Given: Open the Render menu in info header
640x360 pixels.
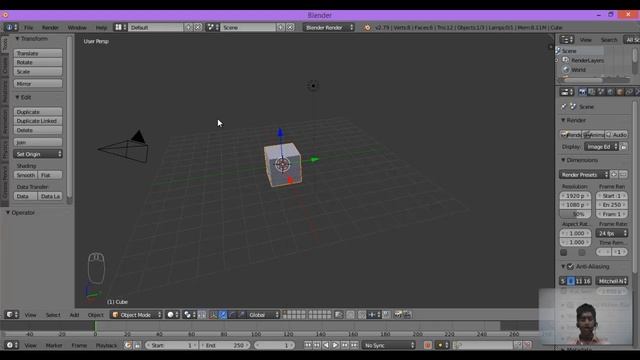Looking at the screenshot, I should 50,27.
